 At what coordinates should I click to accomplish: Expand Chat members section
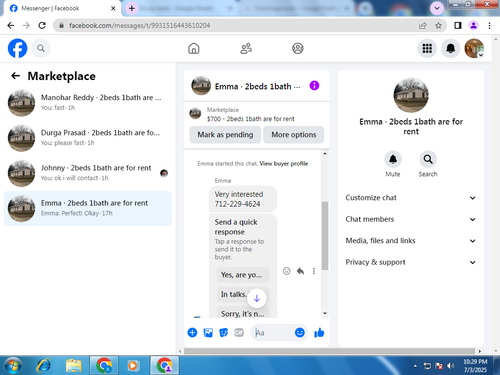[411, 219]
